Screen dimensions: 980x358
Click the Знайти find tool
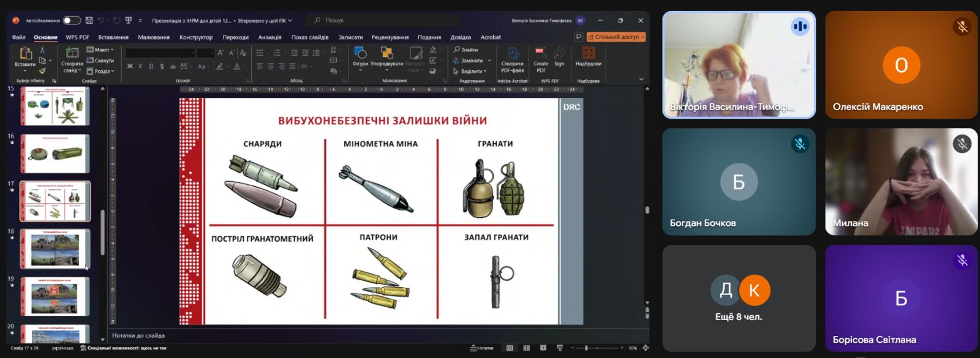coord(466,50)
